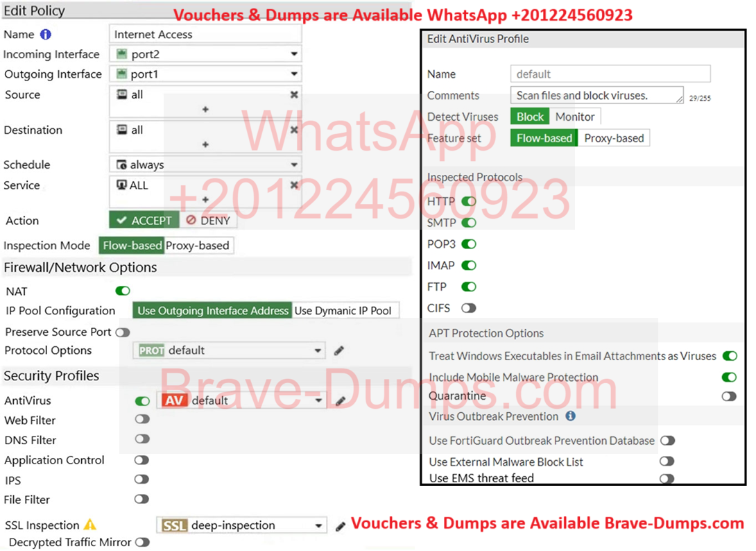Screen dimensions: 756x551
Task: Remove the 'all' entry from Destination
Action: click(294, 130)
